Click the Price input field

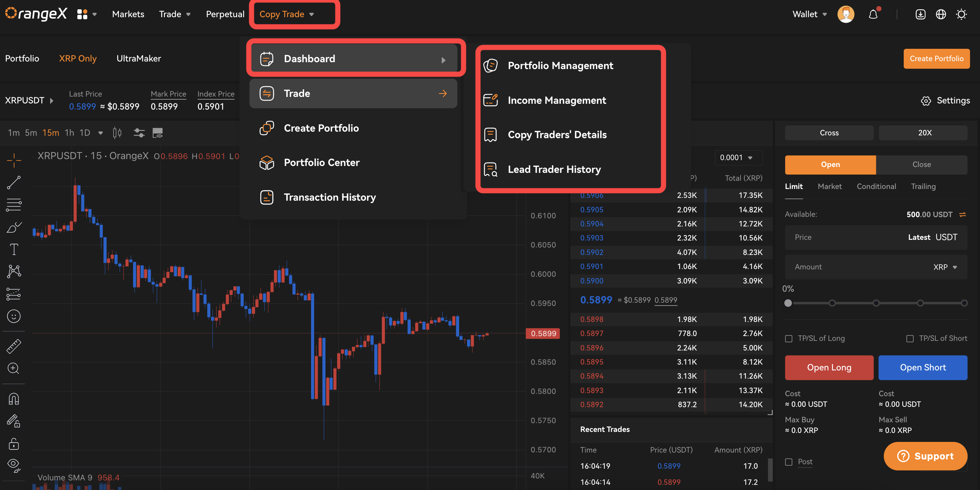pos(876,237)
